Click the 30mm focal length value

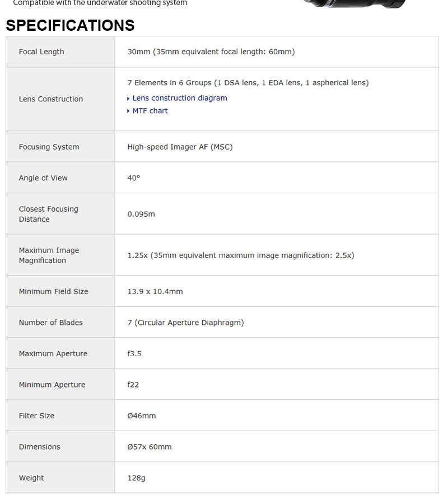211,52
